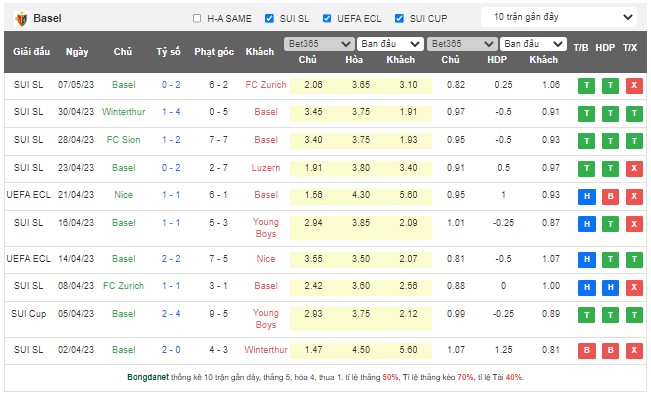Click green HDP T badge in Winterthur 30/04/23 row
The width and height of the screenshot is (651, 398).
tap(610, 113)
